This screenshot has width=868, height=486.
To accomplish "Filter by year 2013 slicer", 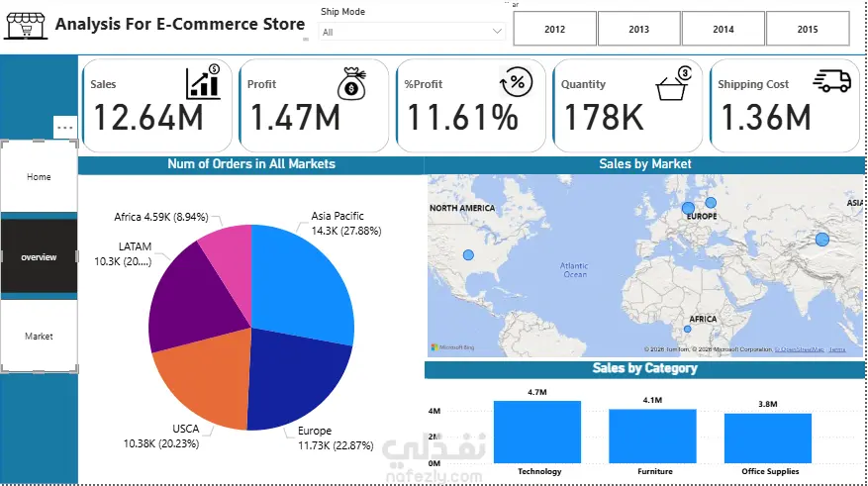I will (638, 29).
